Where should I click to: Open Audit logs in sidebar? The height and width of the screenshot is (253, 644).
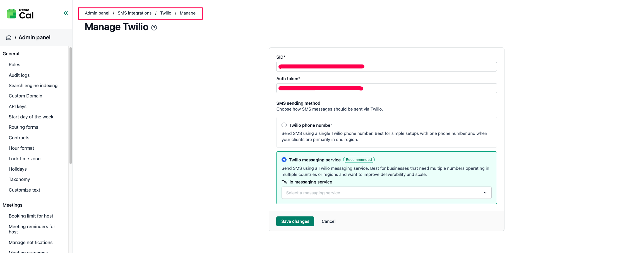click(x=19, y=75)
